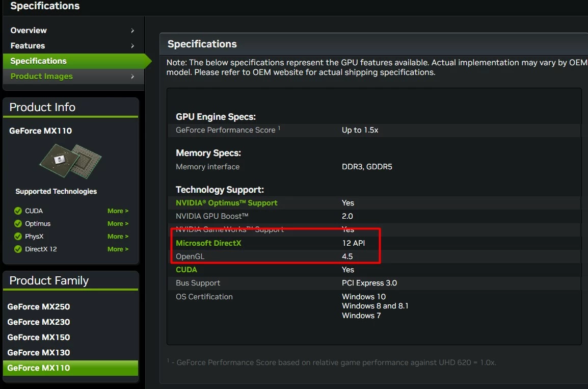The height and width of the screenshot is (389, 588).
Task: Click the 'Memory Specs:' heading
Action: pyautogui.click(x=208, y=153)
